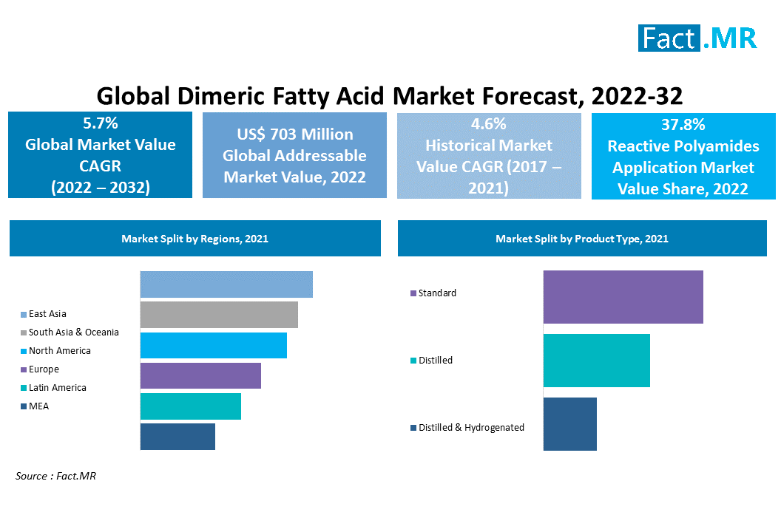Viewport: 781px width, 532px height.
Task: Click the bright blue North America bar
Action: (x=214, y=345)
